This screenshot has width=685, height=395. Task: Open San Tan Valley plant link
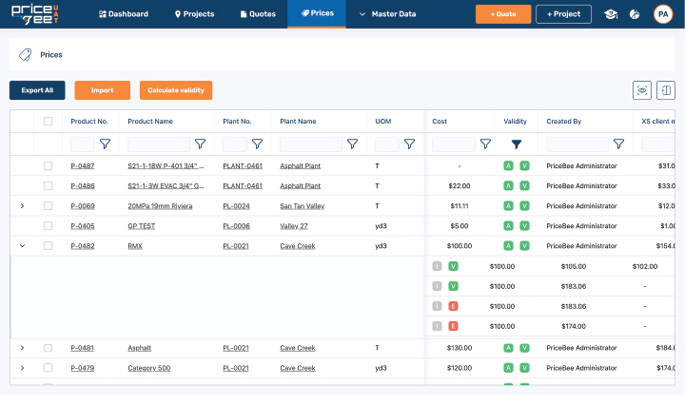(x=302, y=206)
